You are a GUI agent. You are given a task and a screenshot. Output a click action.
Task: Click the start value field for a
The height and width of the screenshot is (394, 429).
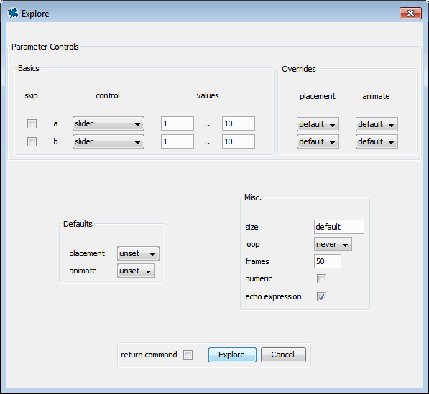click(x=177, y=124)
